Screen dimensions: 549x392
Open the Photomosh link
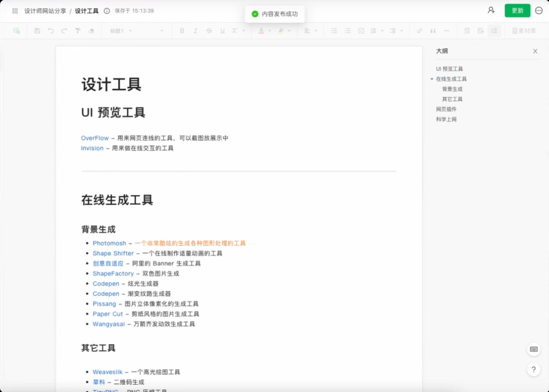(x=109, y=243)
